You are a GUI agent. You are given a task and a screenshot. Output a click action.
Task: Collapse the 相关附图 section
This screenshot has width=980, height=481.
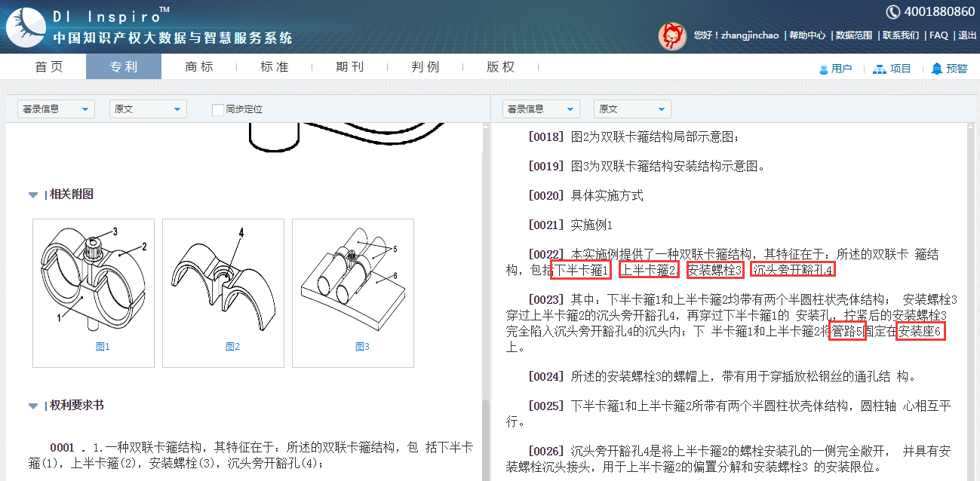(x=33, y=195)
